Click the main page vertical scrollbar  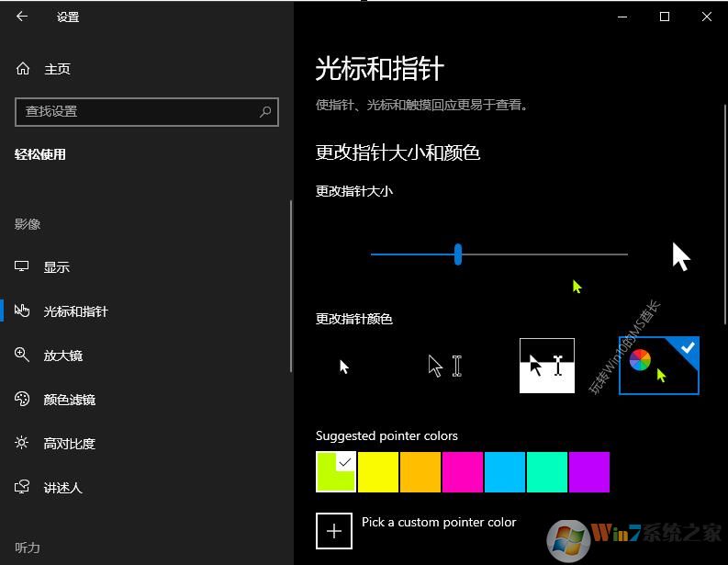[724, 214]
